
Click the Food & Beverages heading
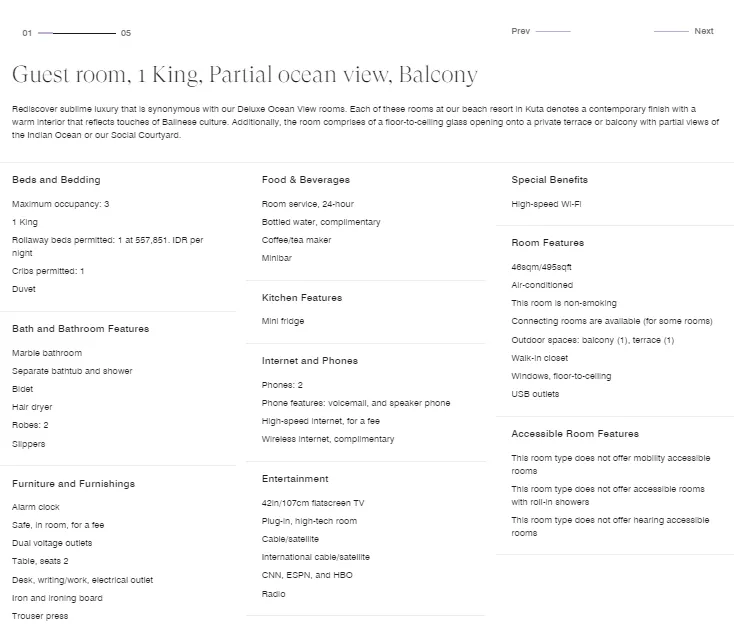tap(306, 180)
